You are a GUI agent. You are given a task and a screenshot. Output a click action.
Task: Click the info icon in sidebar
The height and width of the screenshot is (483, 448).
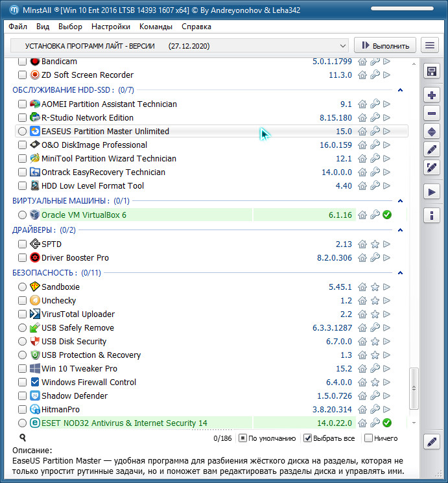(431, 216)
